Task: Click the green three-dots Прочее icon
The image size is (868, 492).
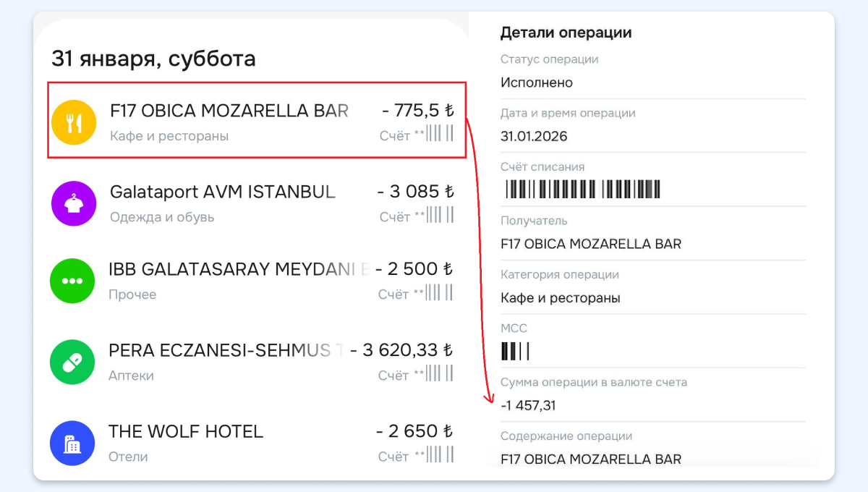Action: (x=72, y=281)
